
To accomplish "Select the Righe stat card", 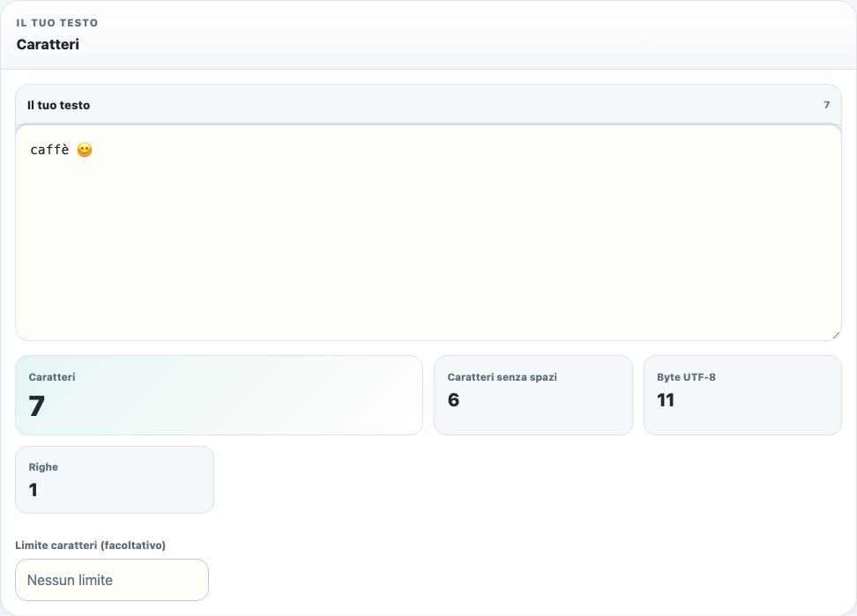I will [x=115, y=480].
